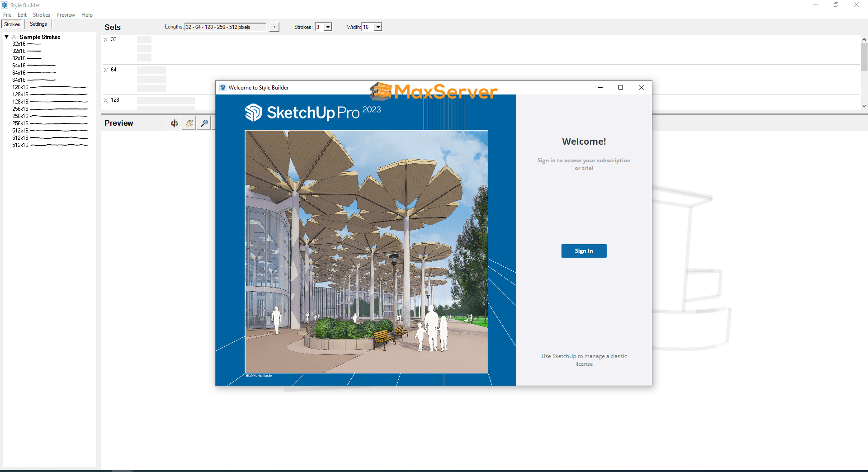
Task: Collapse the Sample Strokes tree
Action: [x=7, y=37]
